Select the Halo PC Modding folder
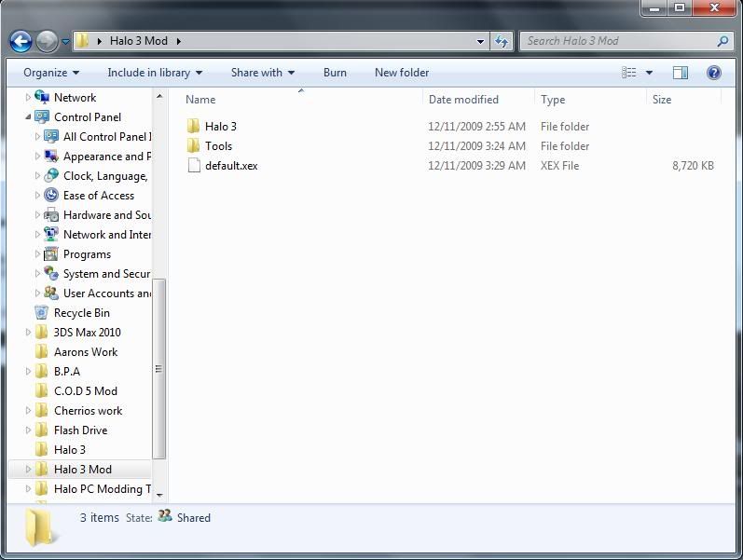This screenshot has width=743, height=560. (103, 489)
